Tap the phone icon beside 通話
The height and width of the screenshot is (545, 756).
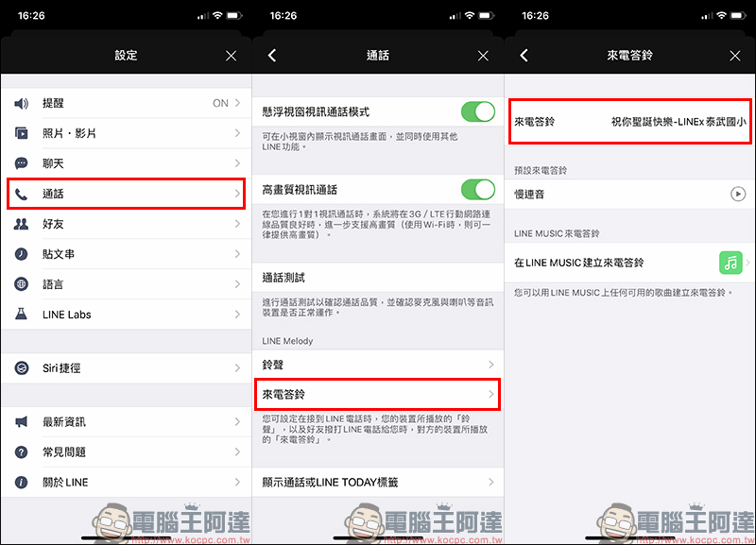click(x=21, y=195)
